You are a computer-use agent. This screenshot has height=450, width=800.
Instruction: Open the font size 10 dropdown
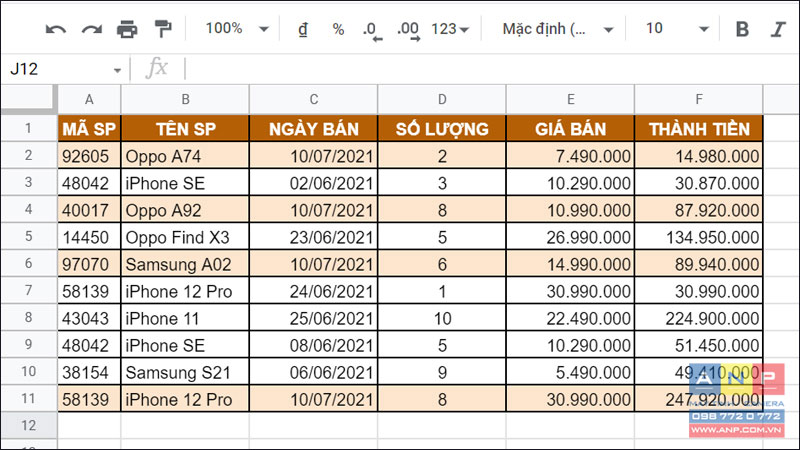tap(677, 29)
